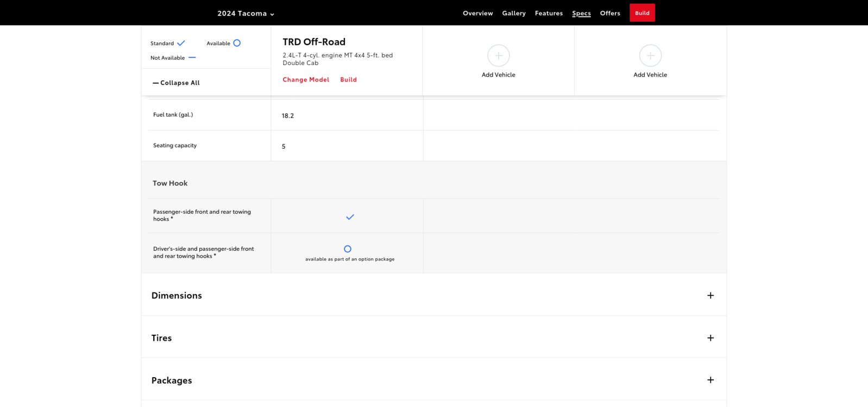Viewport: 868px width, 407px height.
Task: Open the 2024 Tacoma model dropdown
Action: point(246,14)
